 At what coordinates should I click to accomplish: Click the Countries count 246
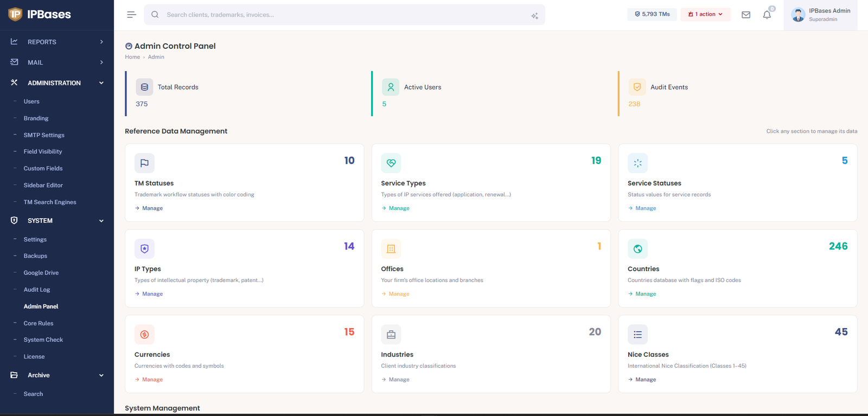(838, 246)
